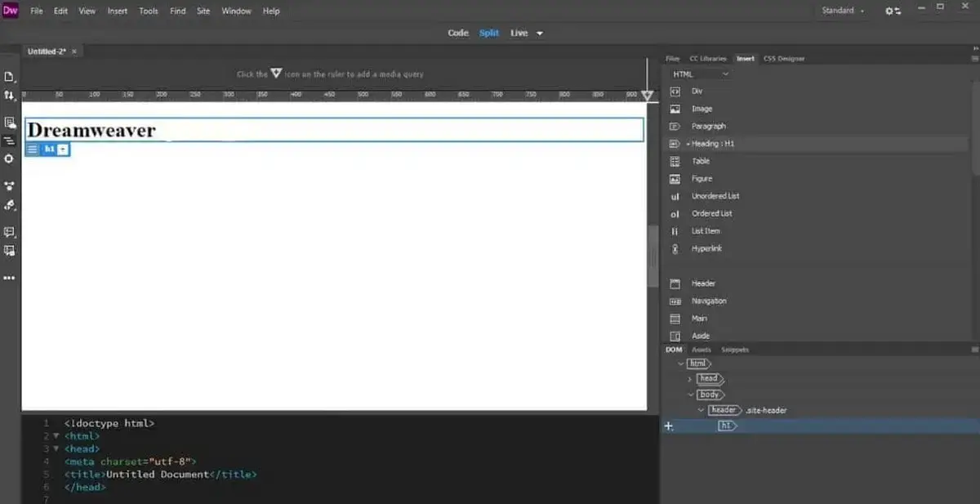Click the Main insert icon
Screen dimensions: 980x504
[x=675, y=319]
